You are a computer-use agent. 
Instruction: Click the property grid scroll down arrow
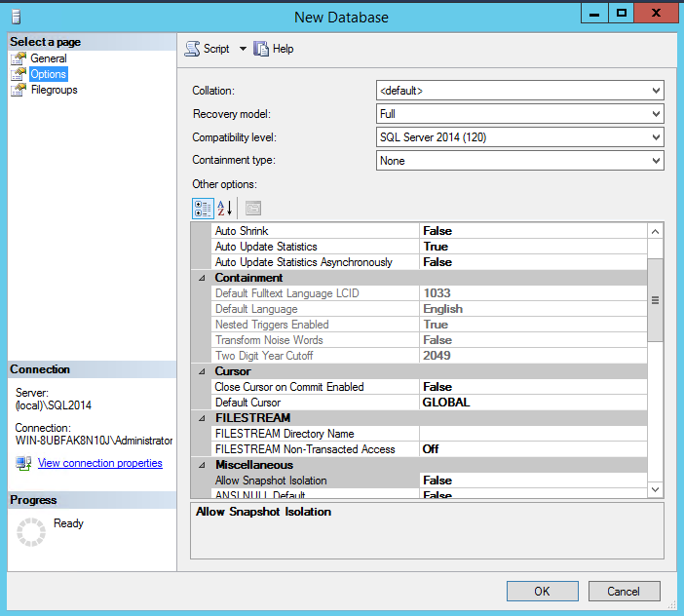point(655,489)
